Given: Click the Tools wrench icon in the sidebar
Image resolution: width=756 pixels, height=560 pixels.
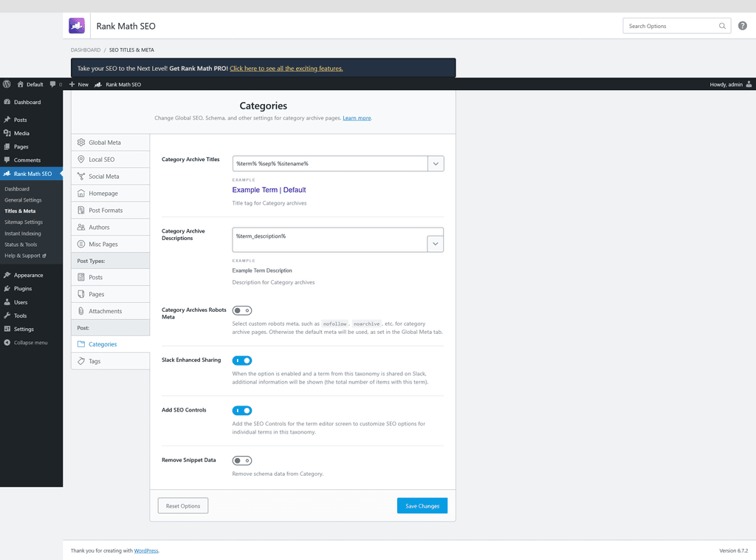Looking at the screenshot, I should pos(7,315).
